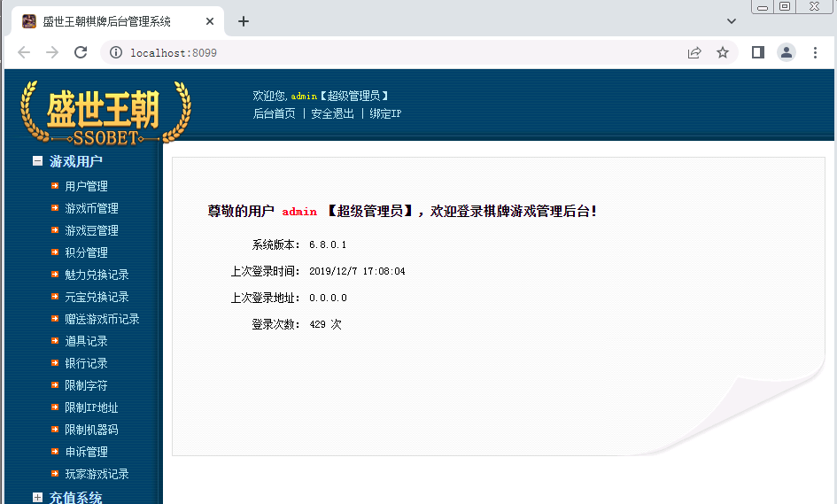
Task: Bookmark this page with the star icon
Action: click(723, 52)
